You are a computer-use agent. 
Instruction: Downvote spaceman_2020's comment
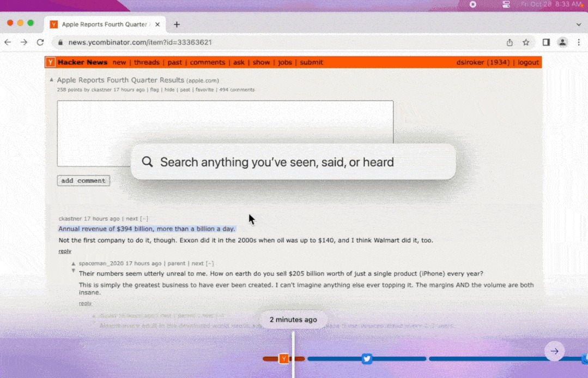[x=74, y=270]
